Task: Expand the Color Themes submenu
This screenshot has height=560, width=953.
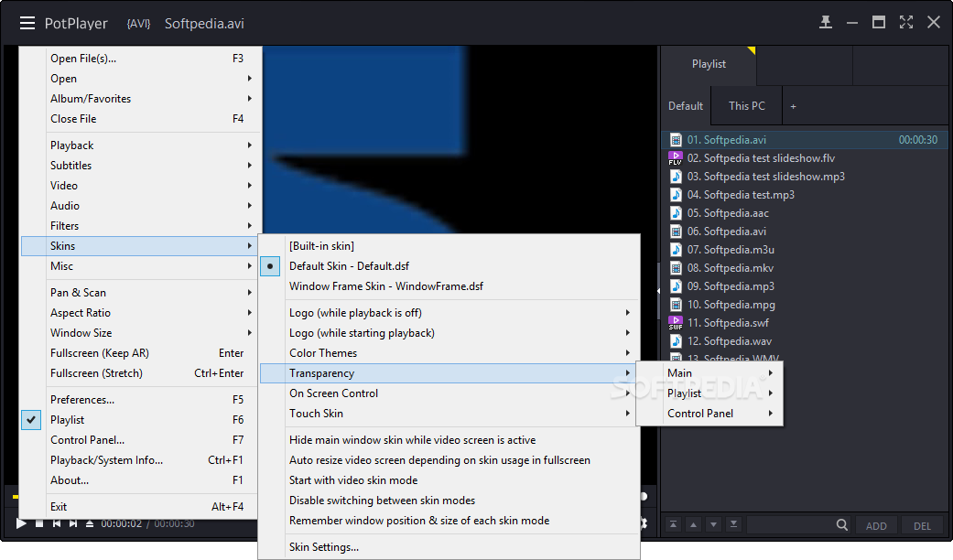Action: tap(449, 353)
